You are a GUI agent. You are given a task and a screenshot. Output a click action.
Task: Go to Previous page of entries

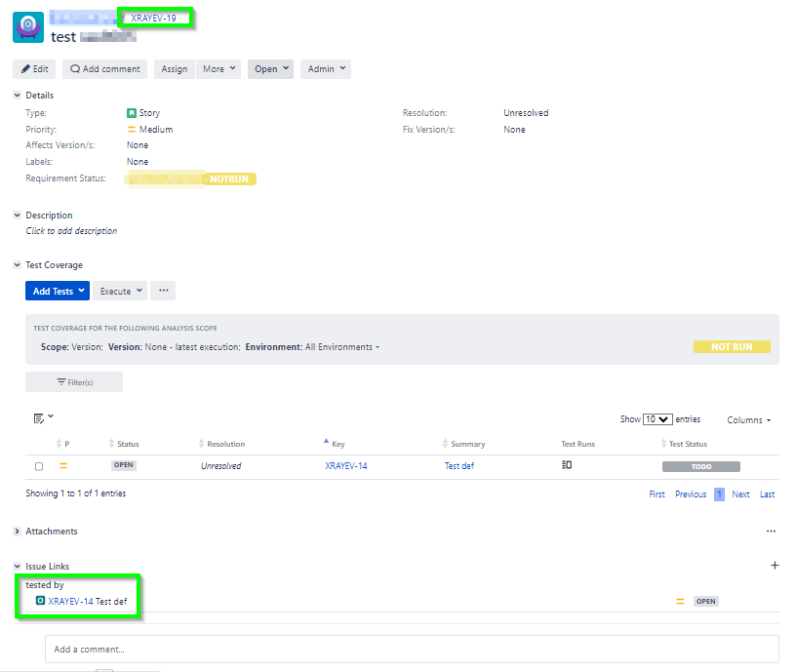click(x=691, y=494)
